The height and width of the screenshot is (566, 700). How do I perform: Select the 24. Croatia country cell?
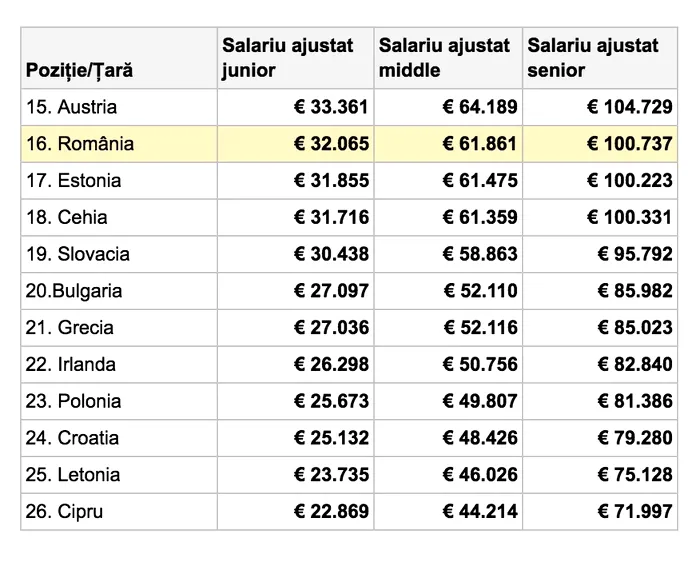(x=72, y=438)
